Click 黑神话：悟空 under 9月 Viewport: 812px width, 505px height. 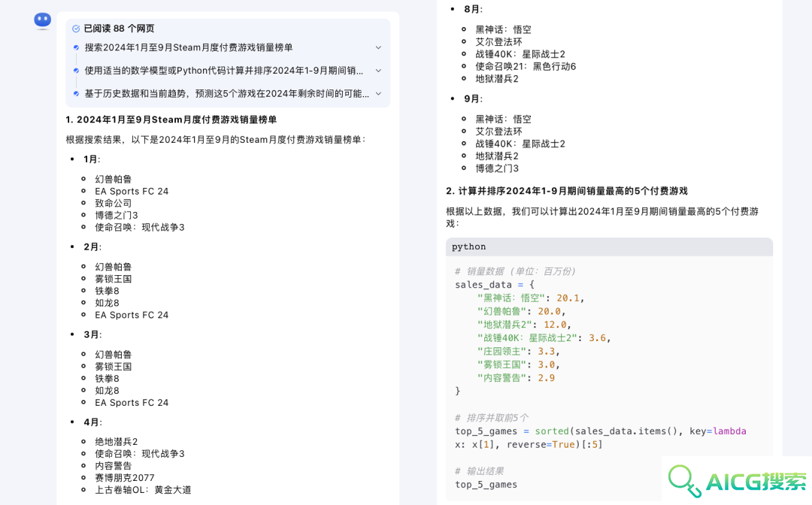[x=503, y=119]
